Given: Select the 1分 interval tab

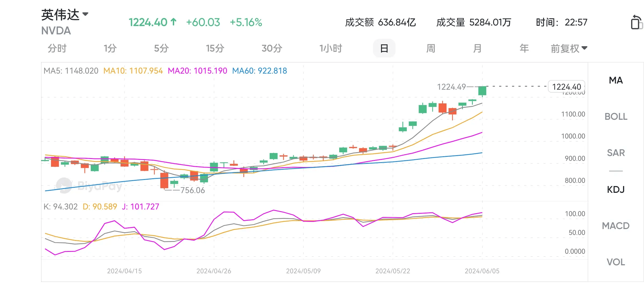Looking at the screenshot, I should click(x=110, y=49).
